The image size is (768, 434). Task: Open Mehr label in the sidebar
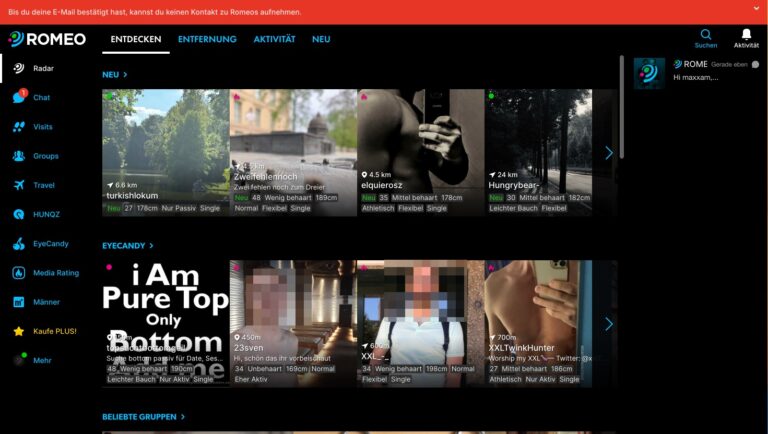coord(42,360)
